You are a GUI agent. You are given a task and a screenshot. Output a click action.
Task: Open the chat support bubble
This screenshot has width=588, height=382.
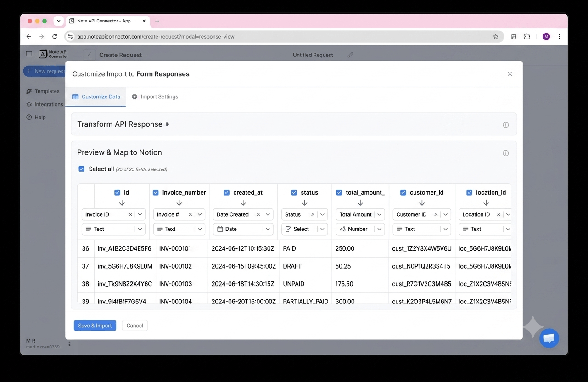pyautogui.click(x=549, y=338)
